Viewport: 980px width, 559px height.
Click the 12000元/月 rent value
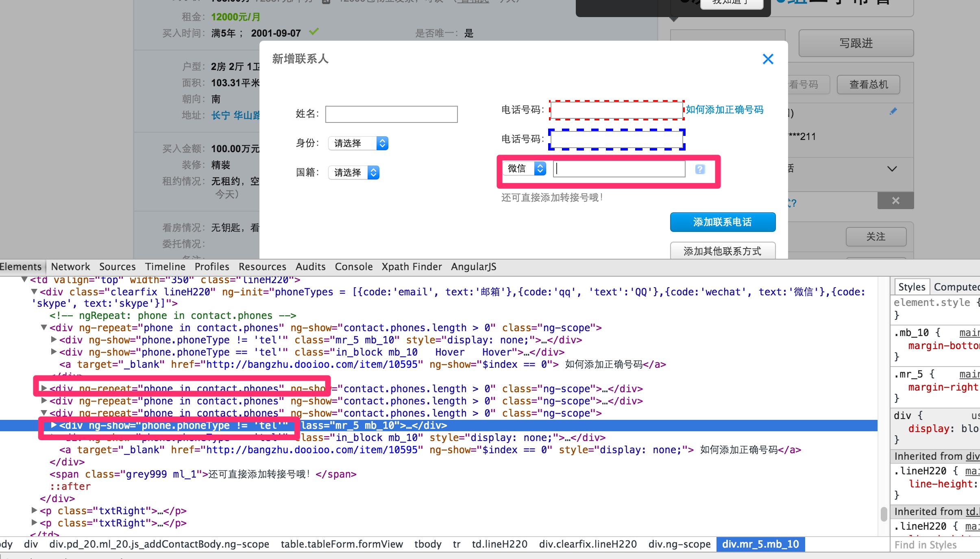[x=235, y=17]
